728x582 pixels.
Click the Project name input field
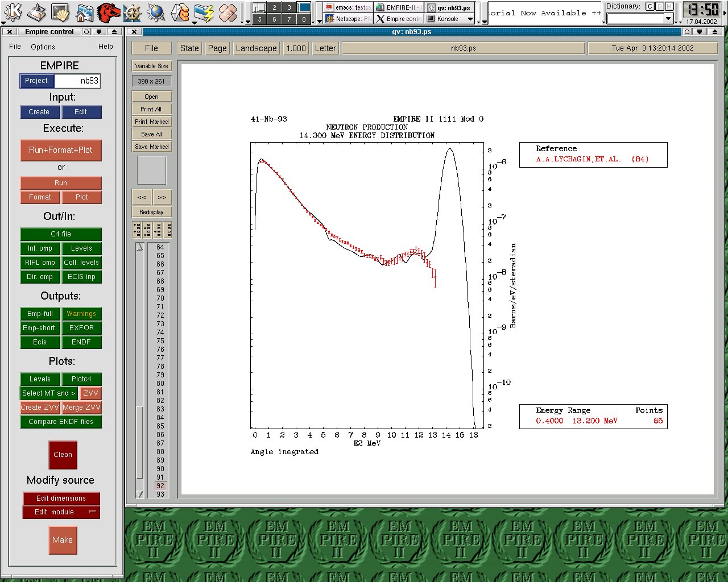click(77, 81)
